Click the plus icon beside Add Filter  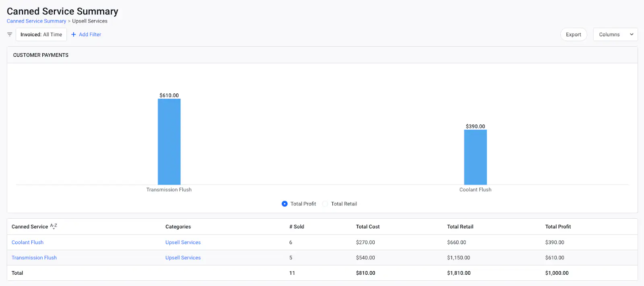click(x=74, y=35)
